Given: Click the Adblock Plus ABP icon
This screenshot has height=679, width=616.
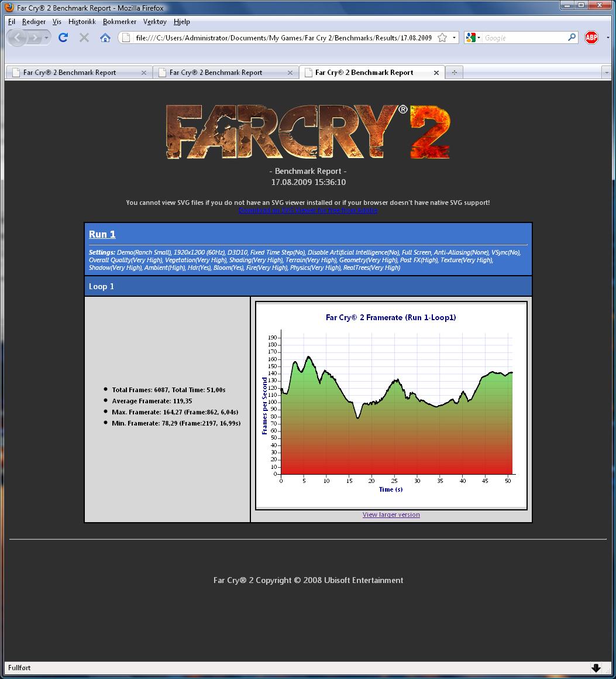Looking at the screenshot, I should (591, 37).
